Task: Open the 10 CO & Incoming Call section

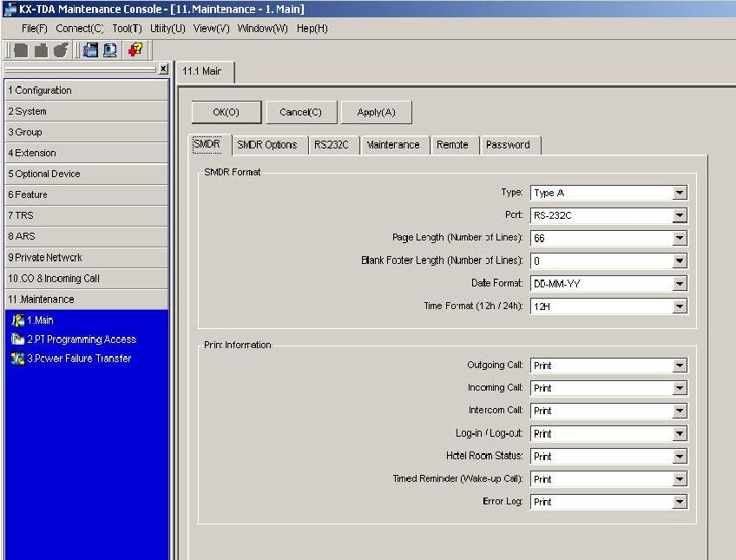Action: 87,279
